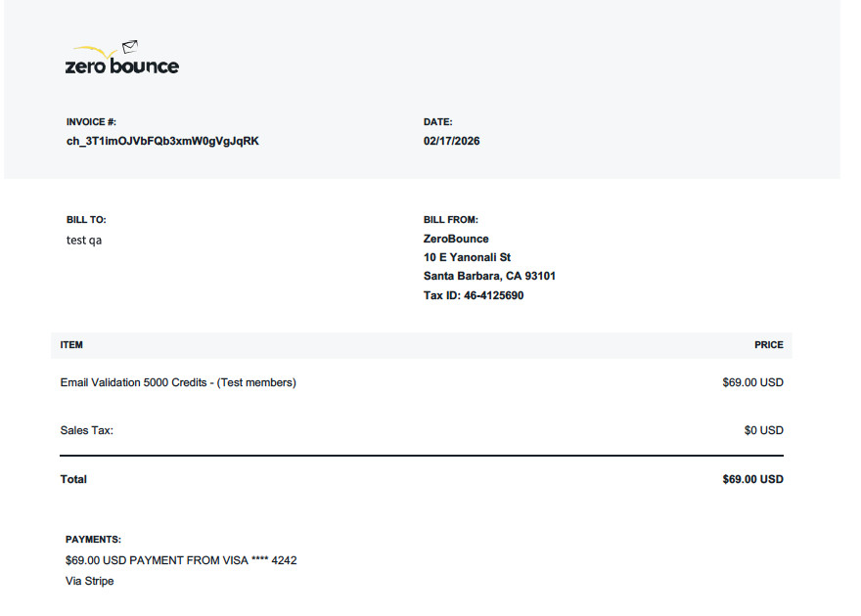Click the BILL TO heading
Image resolution: width=861 pixels, height=616 pixels.
click(85, 219)
